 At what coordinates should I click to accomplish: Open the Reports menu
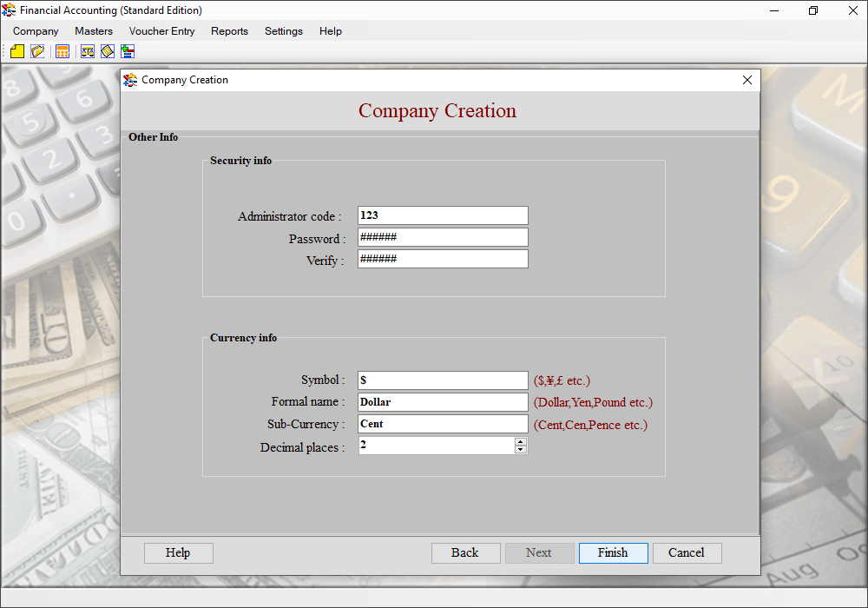point(229,31)
